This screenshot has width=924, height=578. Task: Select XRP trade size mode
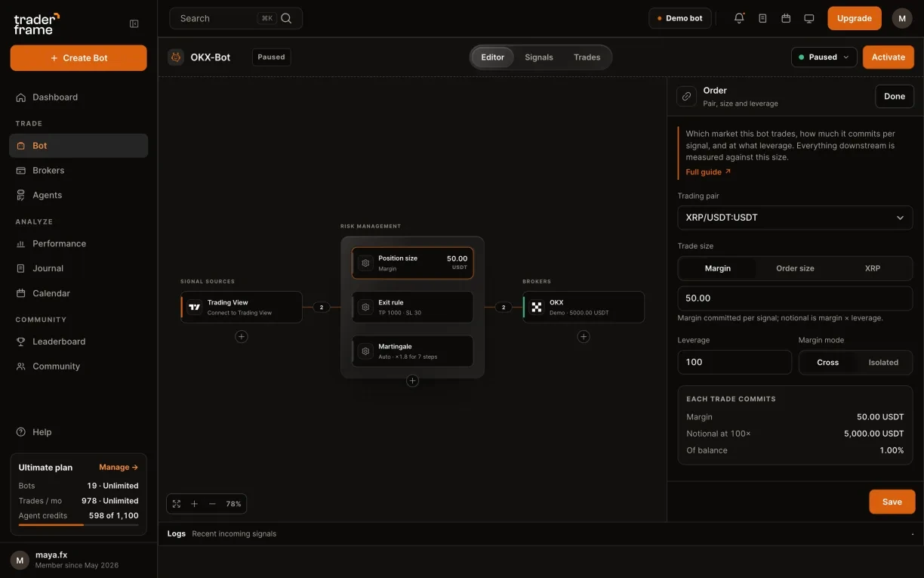tap(873, 268)
